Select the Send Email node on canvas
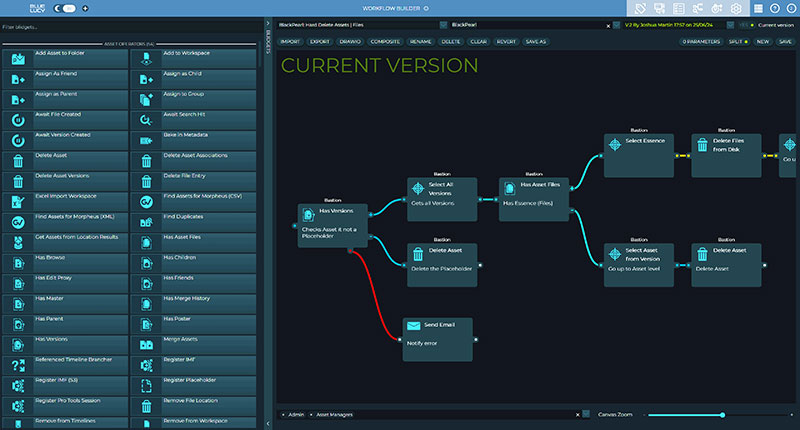 [438, 340]
